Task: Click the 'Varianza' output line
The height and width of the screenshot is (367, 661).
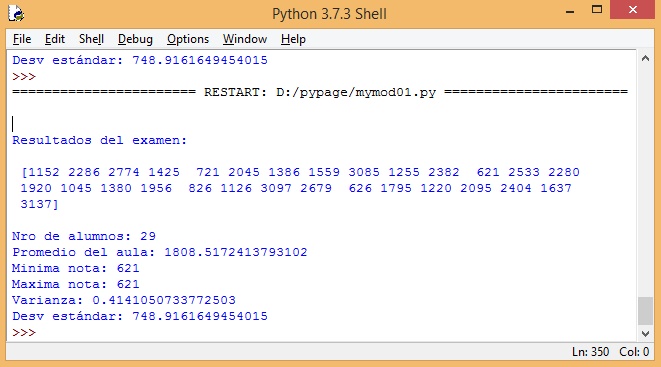Action: pos(124,300)
